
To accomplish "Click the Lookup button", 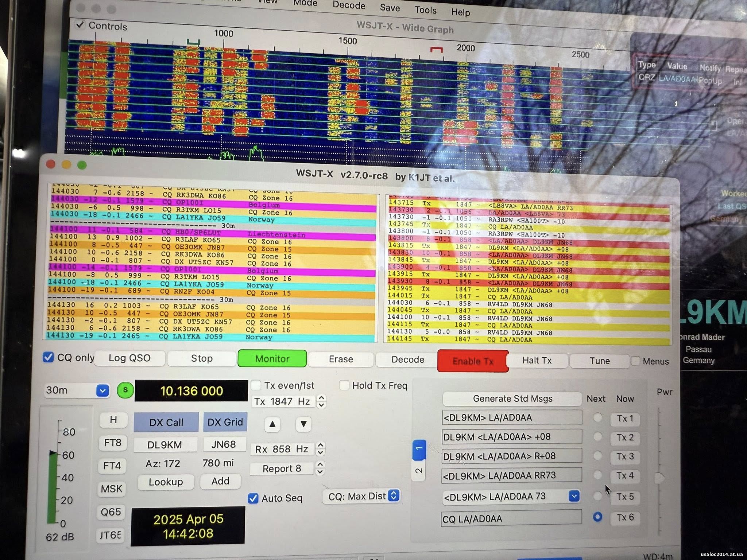I will [166, 482].
